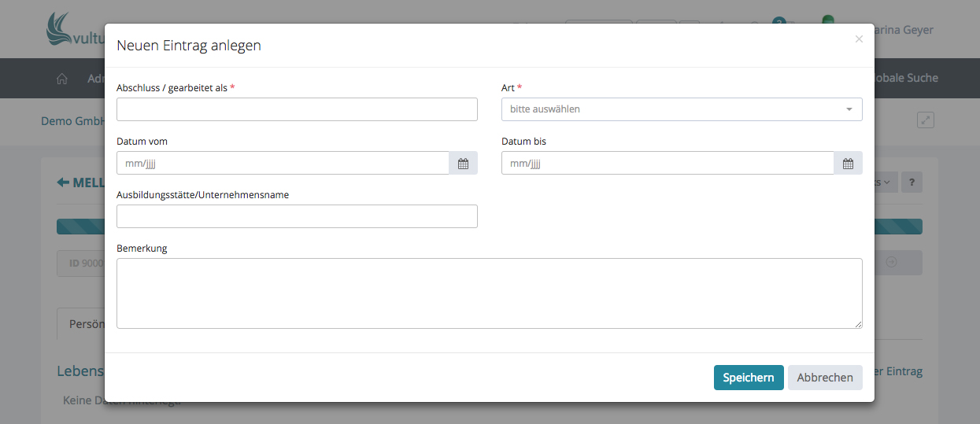Click the question mark help button

click(x=912, y=183)
